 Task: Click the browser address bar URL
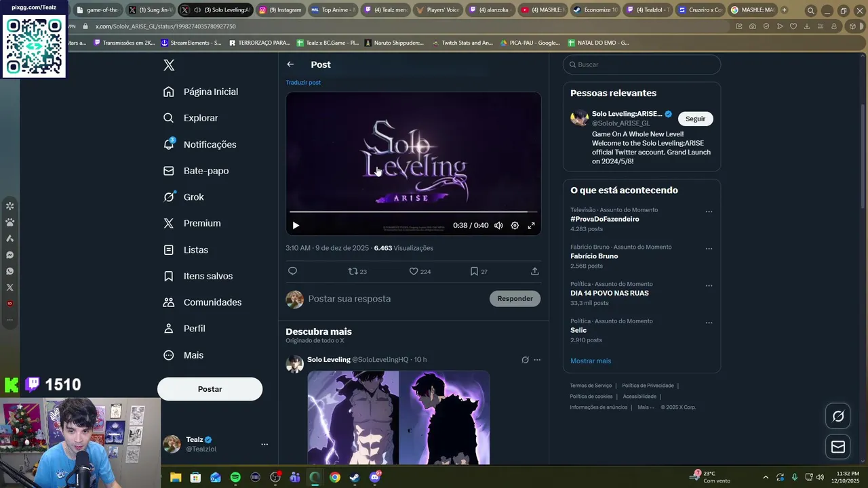click(x=165, y=26)
